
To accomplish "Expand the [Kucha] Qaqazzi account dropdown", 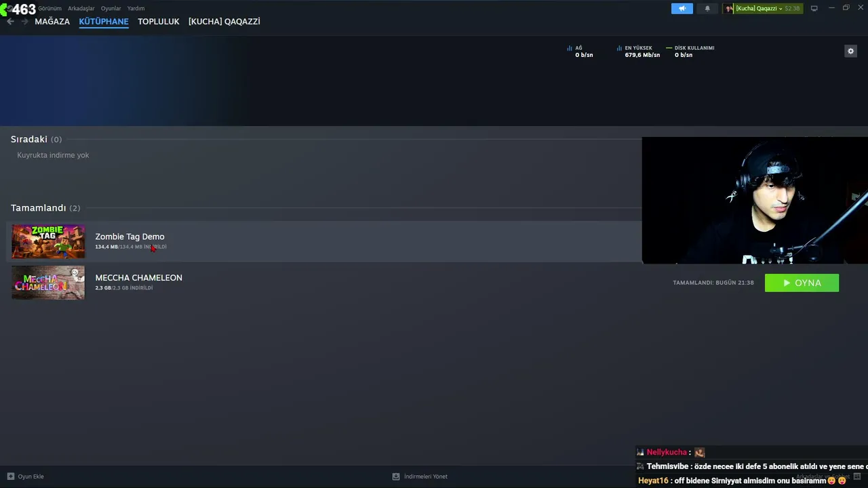I will pos(759,8).
